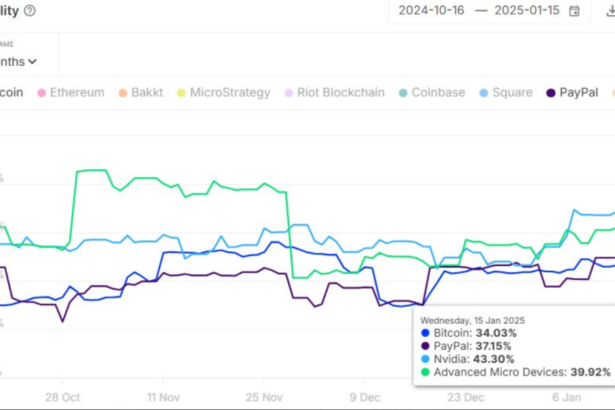Click the 28 Oct axis label

click(63, 396)
